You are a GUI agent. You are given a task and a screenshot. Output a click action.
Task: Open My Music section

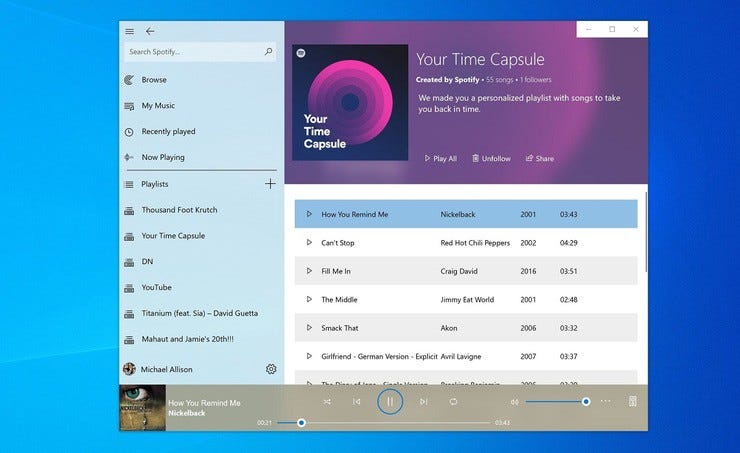point(158,106)
